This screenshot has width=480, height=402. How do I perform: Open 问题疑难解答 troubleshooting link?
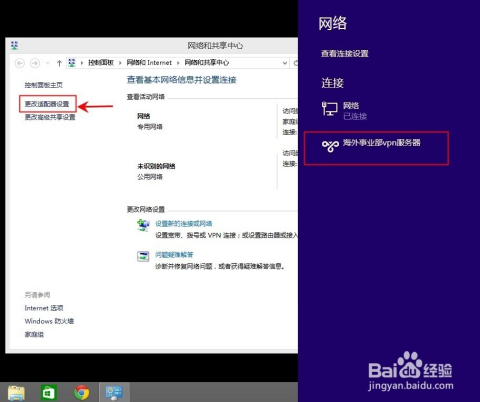coord(174,255)
